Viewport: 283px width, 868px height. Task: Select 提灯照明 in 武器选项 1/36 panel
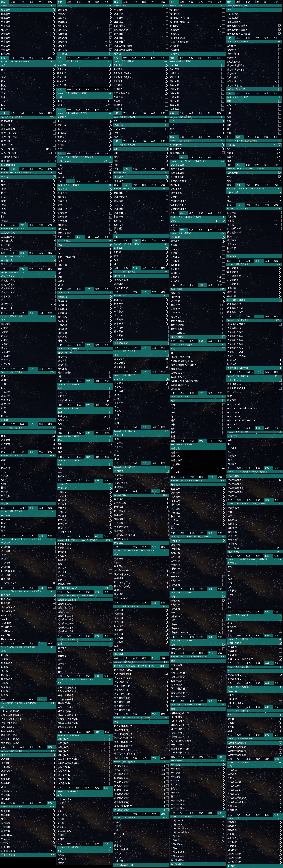[141, 69]
